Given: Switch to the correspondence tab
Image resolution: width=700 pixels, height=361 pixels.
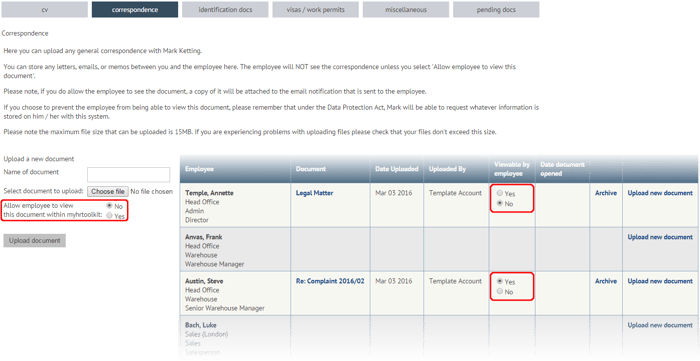Looking at the screenshot, I should 135,9.
